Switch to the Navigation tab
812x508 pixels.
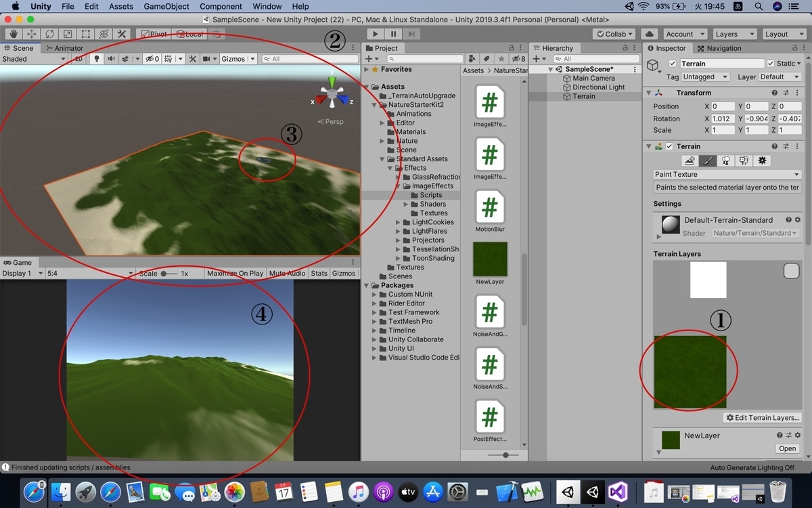(719, 48)
